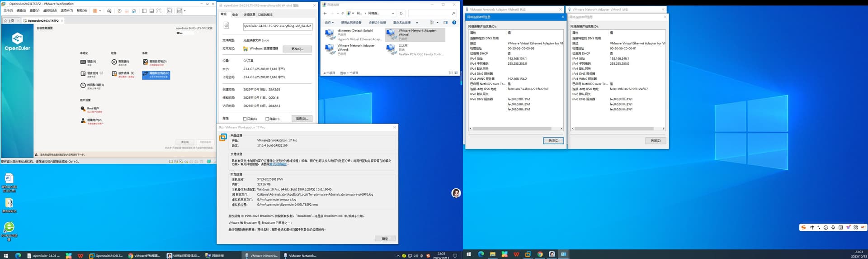Screen dimensions: 868x259
Task: Click the 更改 button for open-with
Action: (x=297, y=49)
